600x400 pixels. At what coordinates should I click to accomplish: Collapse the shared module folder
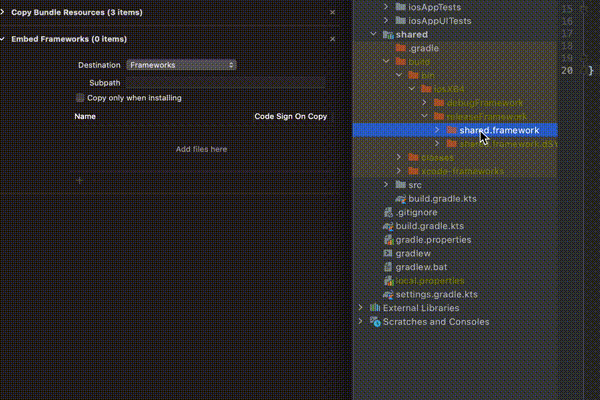[x=374, y=34]
